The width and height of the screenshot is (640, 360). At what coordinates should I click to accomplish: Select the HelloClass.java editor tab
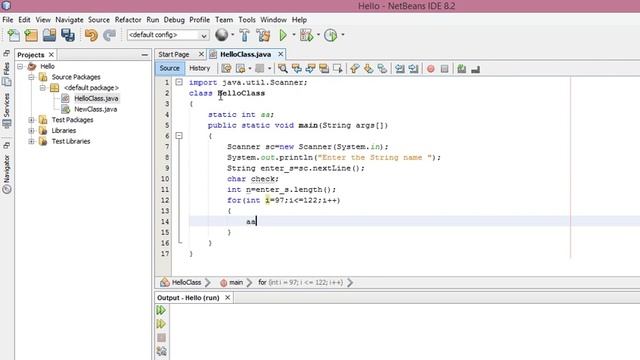click(x=245, y=54)
